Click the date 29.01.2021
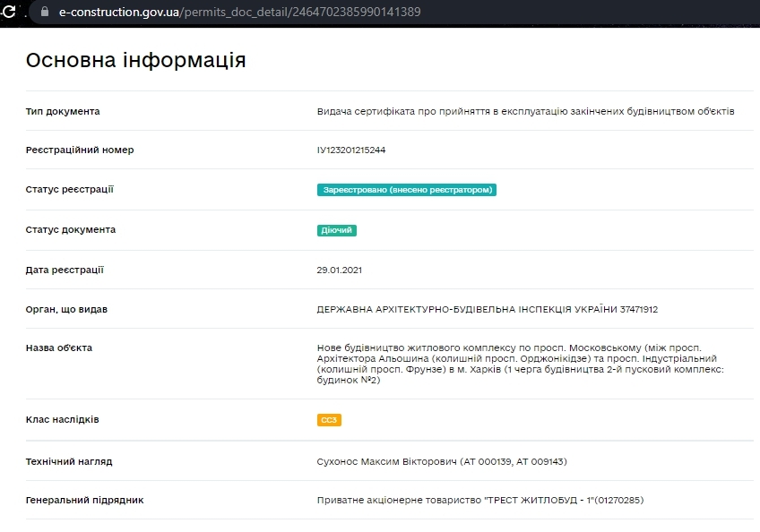Image resolution: width=760 pixels, height=532 pixels. click(x=340, y=270)
